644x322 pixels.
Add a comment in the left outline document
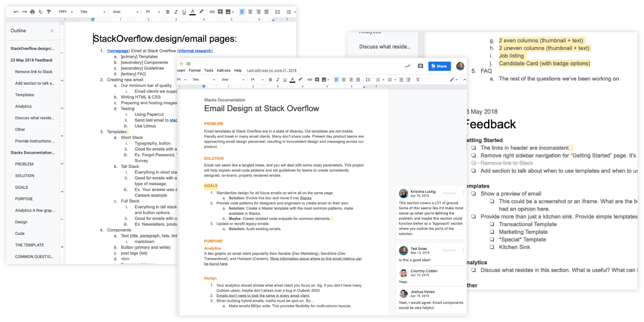[220, 12]
